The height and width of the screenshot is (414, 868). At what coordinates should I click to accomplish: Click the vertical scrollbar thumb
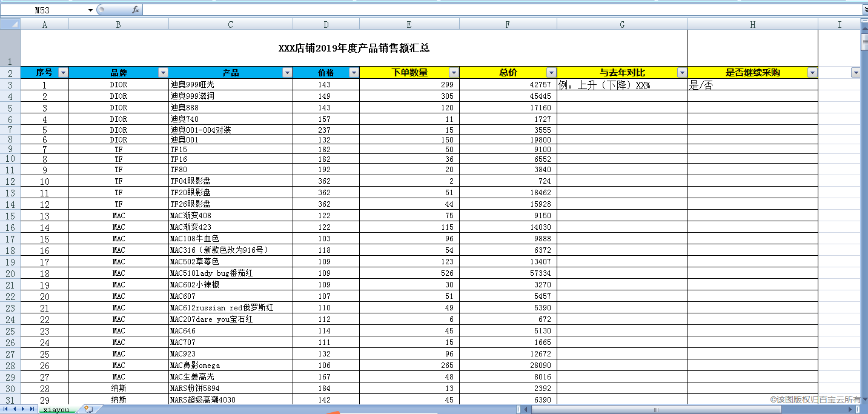point(864,41)
